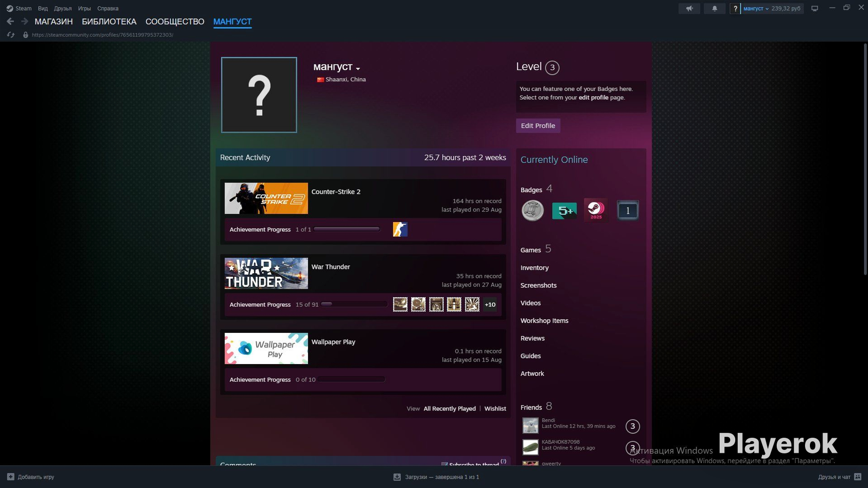
Task: Open All Recently Played games
Action: 450,408
